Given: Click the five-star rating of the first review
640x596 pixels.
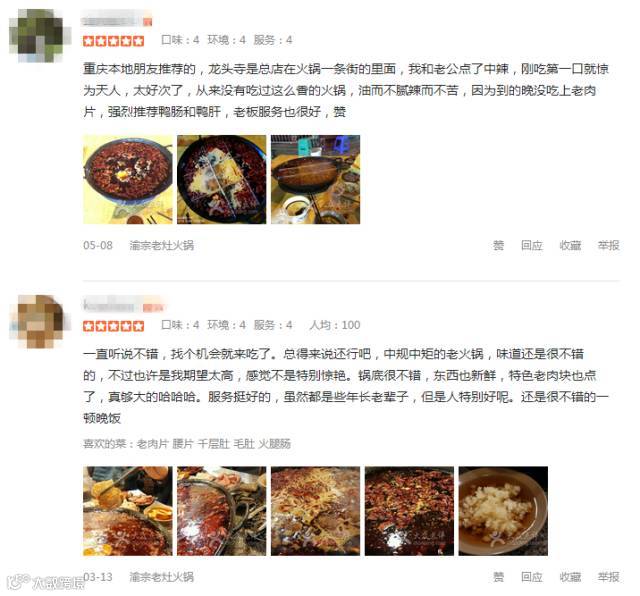Looking at the screenshot, I should 113,41.
